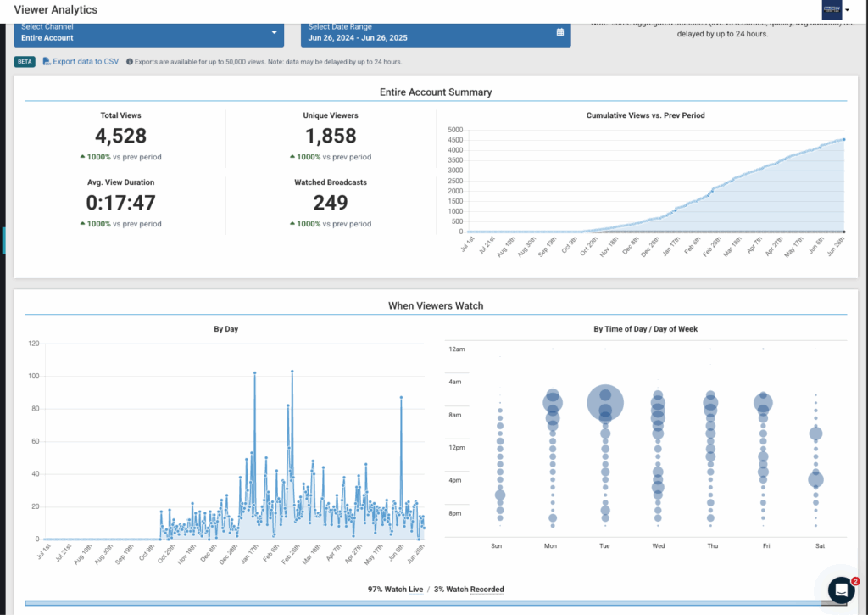Open the Select Channel dropdown

click(x=149, y=33)
